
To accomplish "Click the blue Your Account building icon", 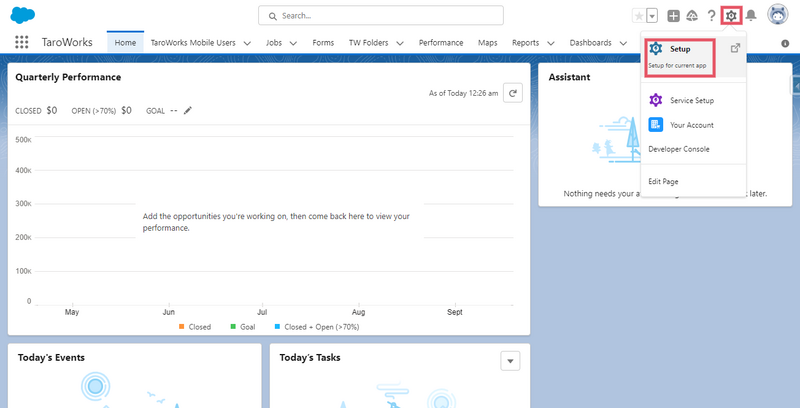I will tap(656, 124).
